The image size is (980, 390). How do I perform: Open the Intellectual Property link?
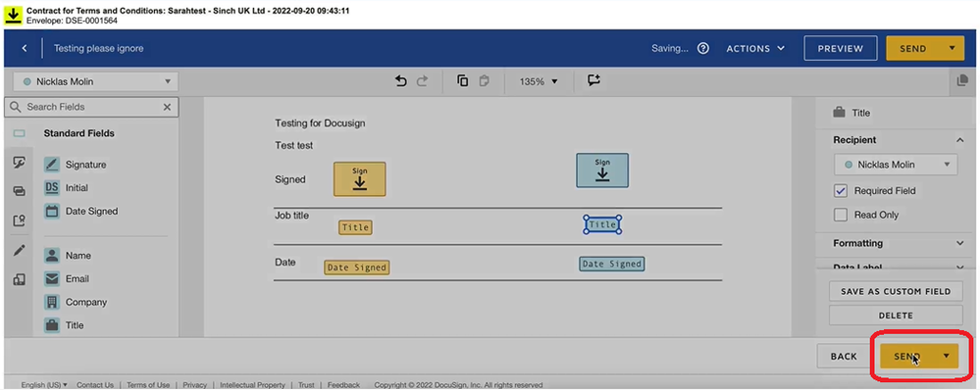click(252, 385)
